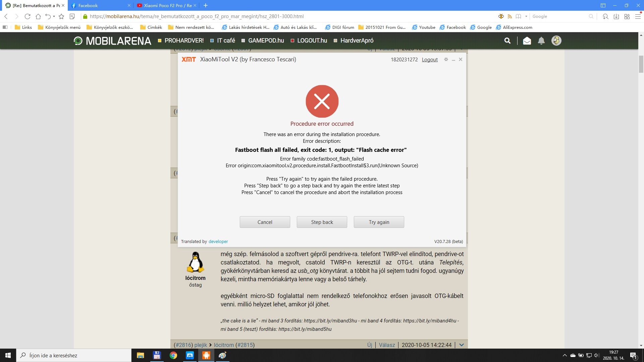Switch to the Xiaomi Poco F2 Pro tab
Screen dimensions: 644x362
pyautogui.click(x=166, y=5)
